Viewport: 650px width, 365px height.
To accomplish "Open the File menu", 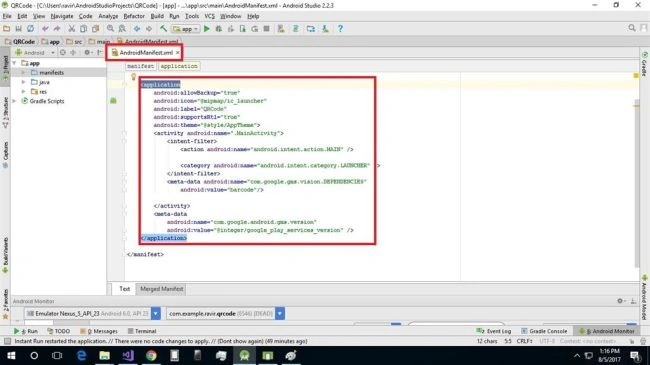I will pyautogui.click(x=7, y=16).
